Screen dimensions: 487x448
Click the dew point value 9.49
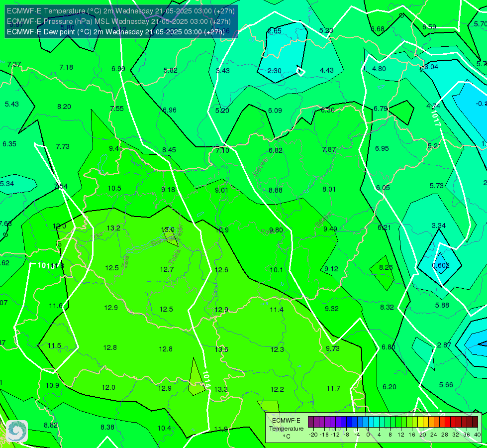tap(330, 229)
